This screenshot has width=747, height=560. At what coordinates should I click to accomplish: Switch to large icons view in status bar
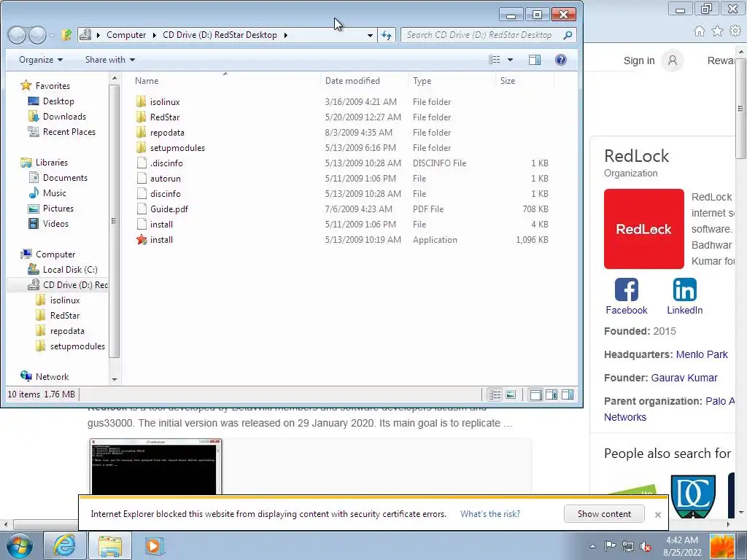(511, 394)
